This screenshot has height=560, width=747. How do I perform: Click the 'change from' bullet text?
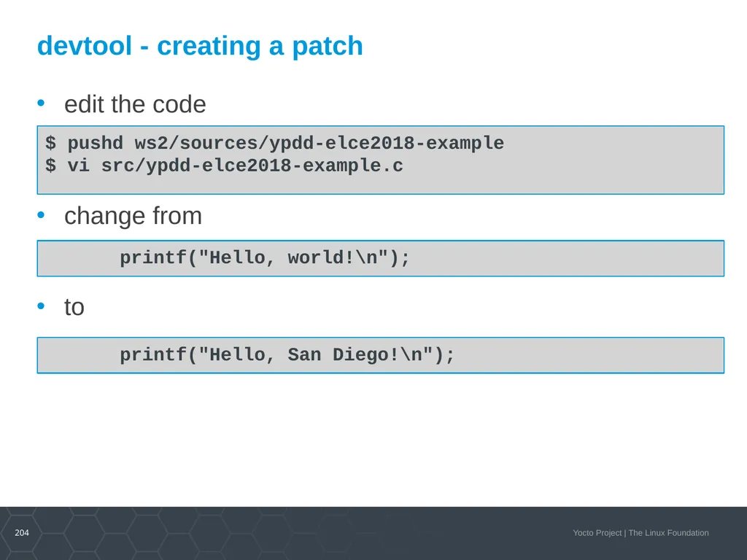coord(133,216)
